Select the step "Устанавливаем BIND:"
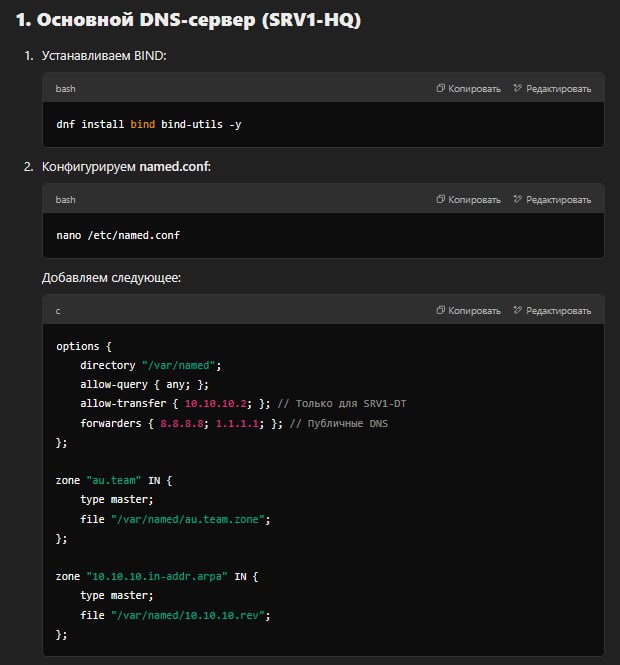The height and width of the screenshot is (665, 620). (104, 55)
